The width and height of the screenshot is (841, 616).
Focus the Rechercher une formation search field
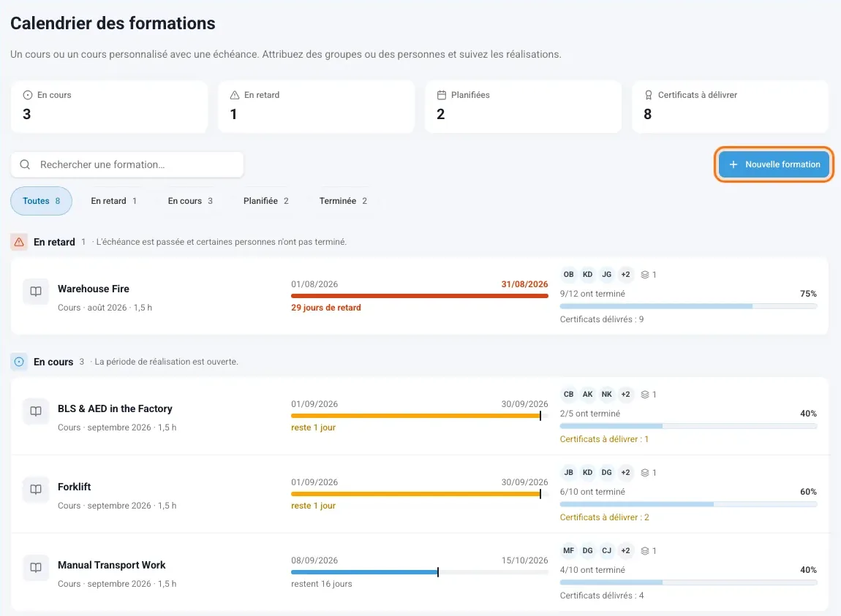coord(127,164)
